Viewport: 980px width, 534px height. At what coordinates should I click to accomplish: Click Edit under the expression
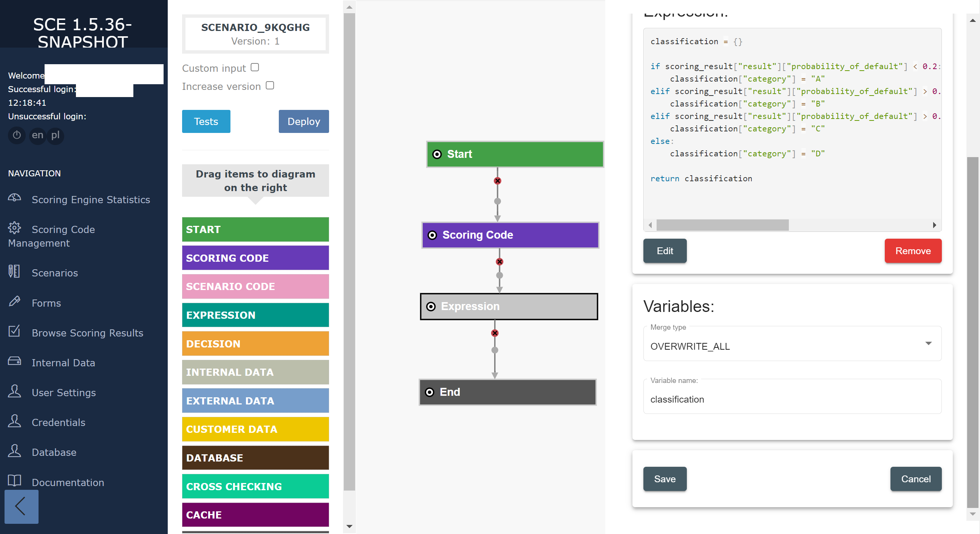pyautogui.click(x=665, y=251)
